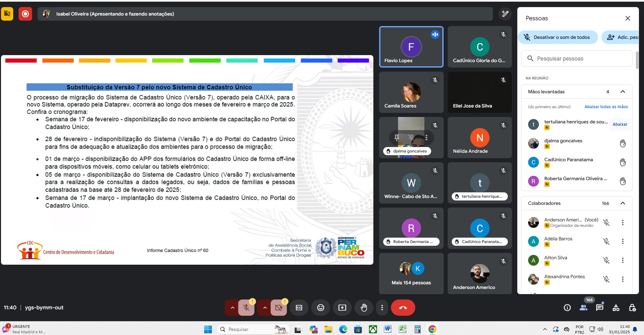Open the chat messages icon

pos(600,308)
